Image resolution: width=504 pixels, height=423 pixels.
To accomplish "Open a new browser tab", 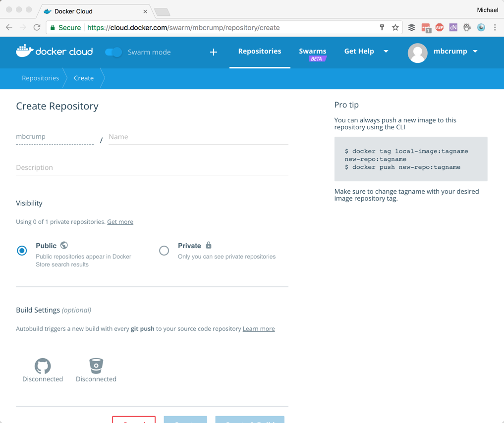I will pos(163,12).
